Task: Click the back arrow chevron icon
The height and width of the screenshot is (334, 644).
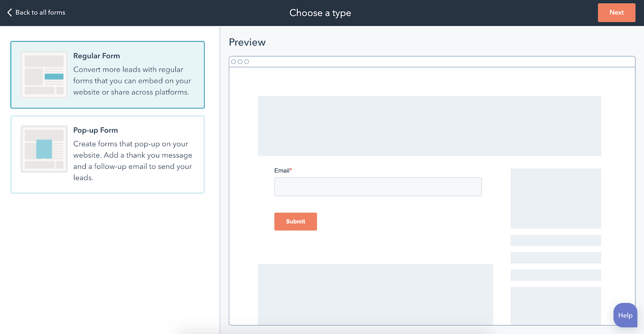Action: 10,12
